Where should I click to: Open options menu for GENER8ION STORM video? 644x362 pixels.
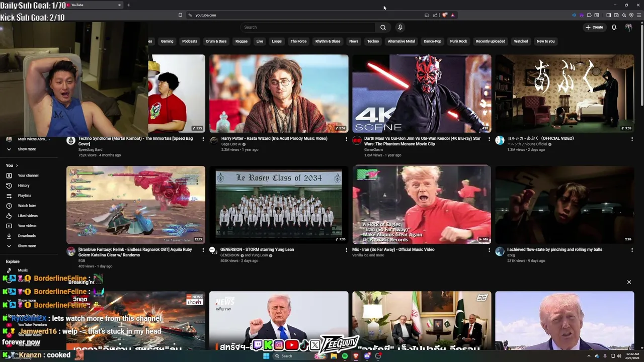pos(346,250)
